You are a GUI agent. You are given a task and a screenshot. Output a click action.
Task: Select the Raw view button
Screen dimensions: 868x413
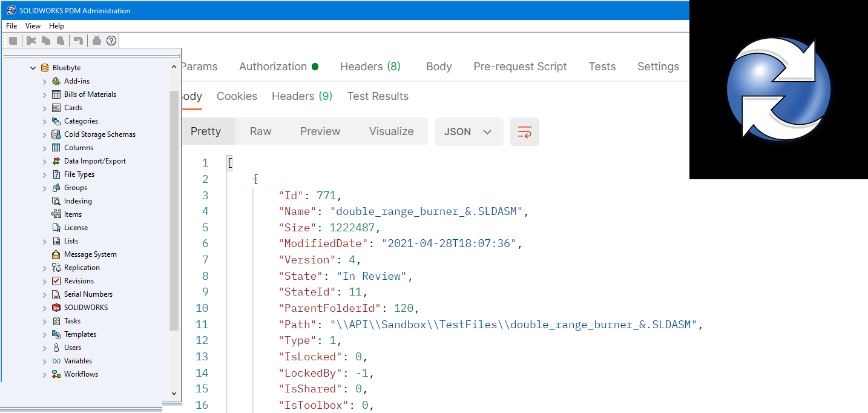[260, 131]
